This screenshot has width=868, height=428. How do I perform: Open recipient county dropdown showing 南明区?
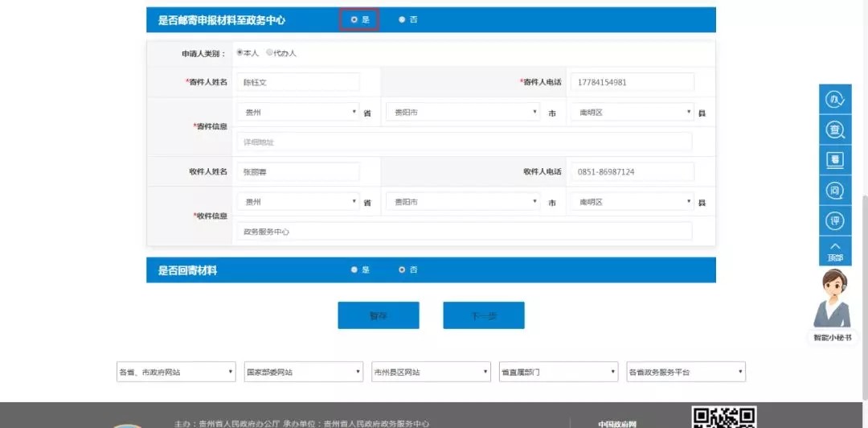[x=633, y=202]
